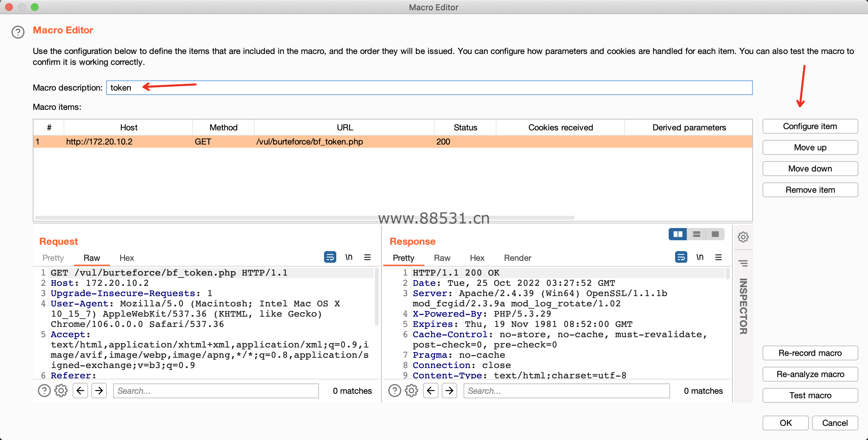Click Derived parameters column header
Viewport: 868px width, 440px height.
[689, 128]
